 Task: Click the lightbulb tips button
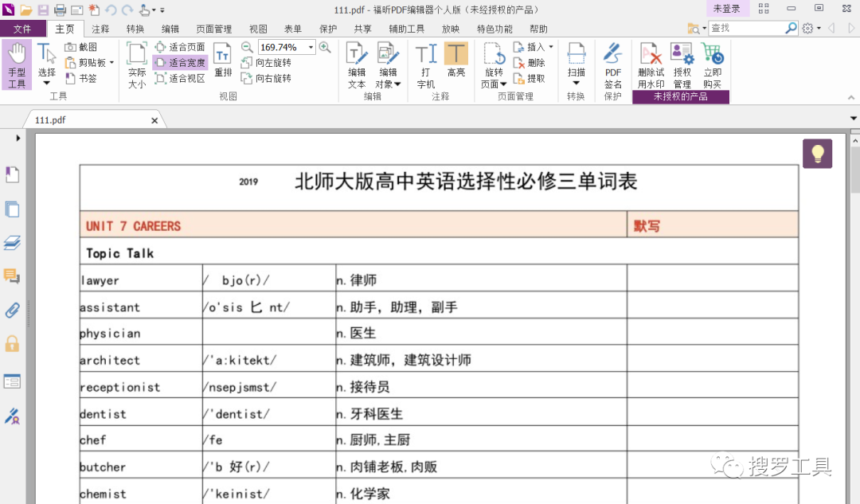817,154
